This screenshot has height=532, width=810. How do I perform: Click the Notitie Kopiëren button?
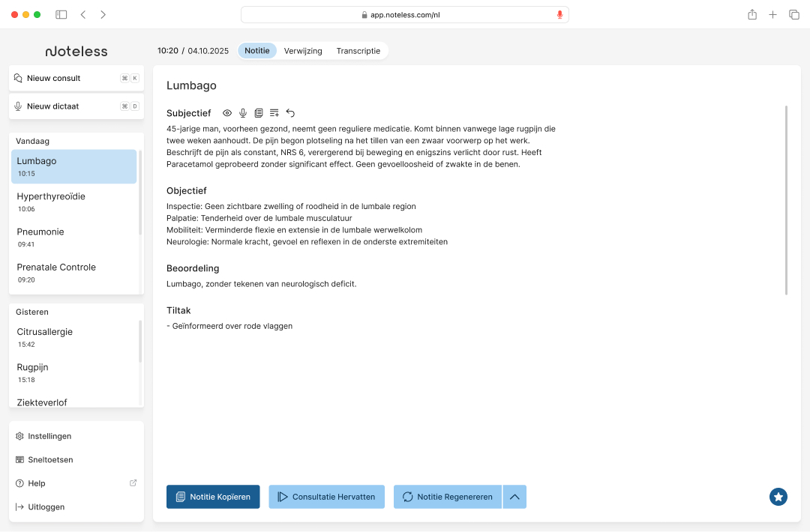[213, 497]
